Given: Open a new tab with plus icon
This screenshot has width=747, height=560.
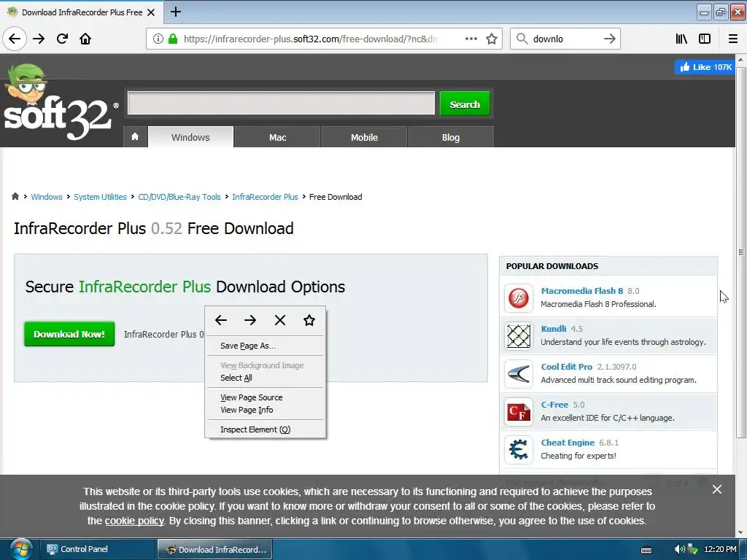Looking at the screenshot, I should 176,12.
